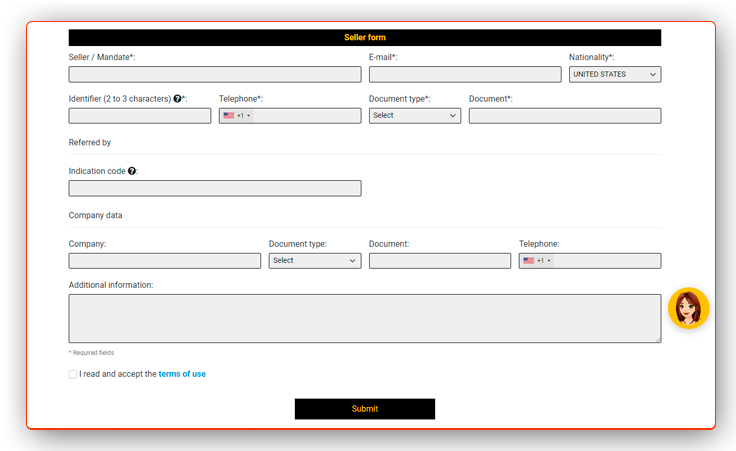Click the resize grip of Additional information box

click(x=658, y=339)
